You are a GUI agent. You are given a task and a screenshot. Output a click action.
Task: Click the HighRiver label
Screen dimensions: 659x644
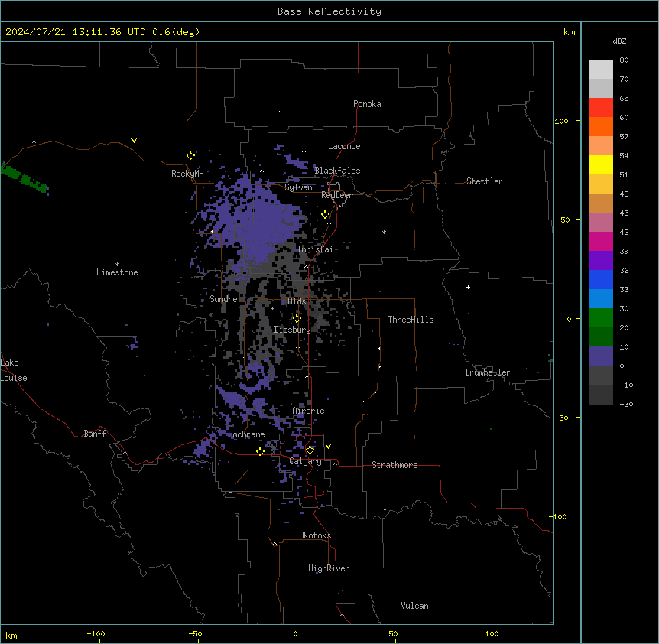point(329,568)
